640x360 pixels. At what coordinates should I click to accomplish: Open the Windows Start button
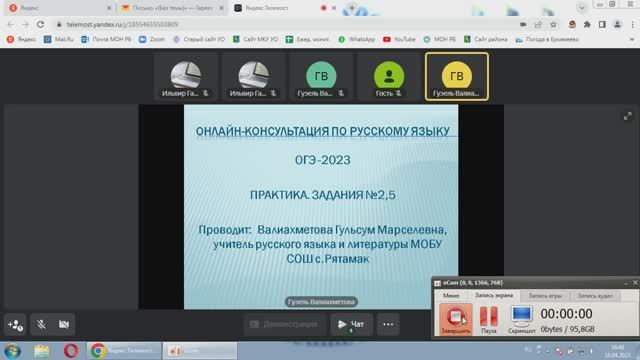click(12, 351)
